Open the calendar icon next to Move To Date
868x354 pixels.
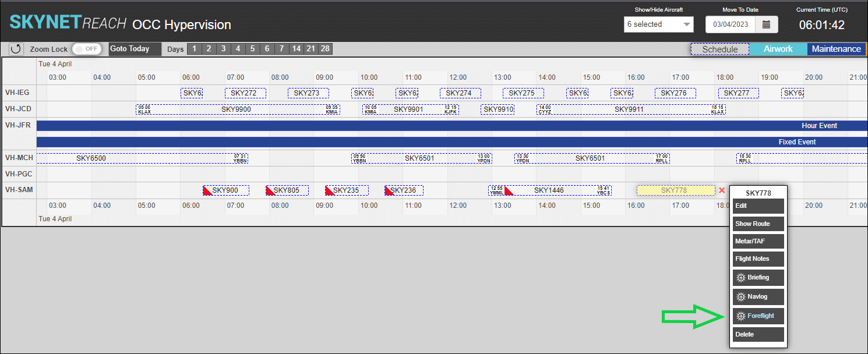click(x=766, y=24)
